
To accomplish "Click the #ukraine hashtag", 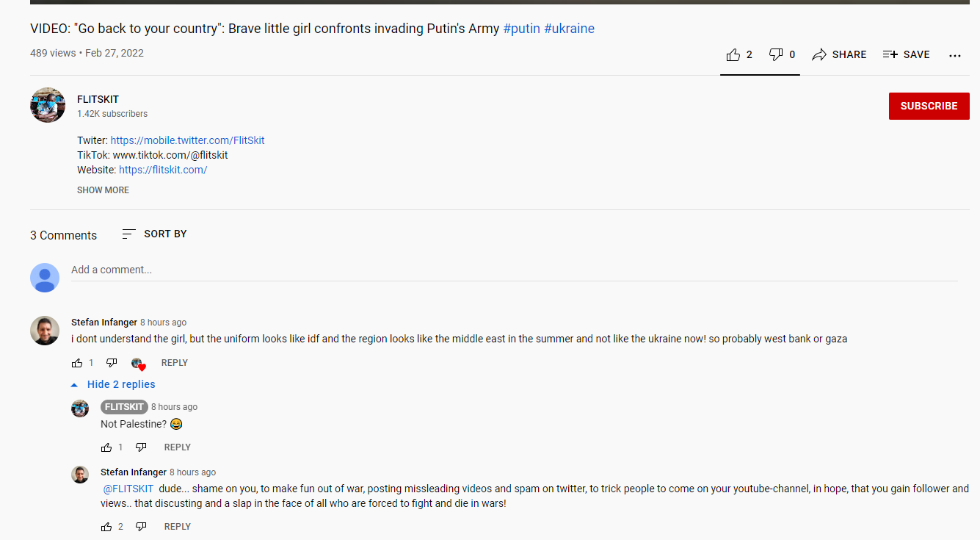I will (x=569, y=29).
